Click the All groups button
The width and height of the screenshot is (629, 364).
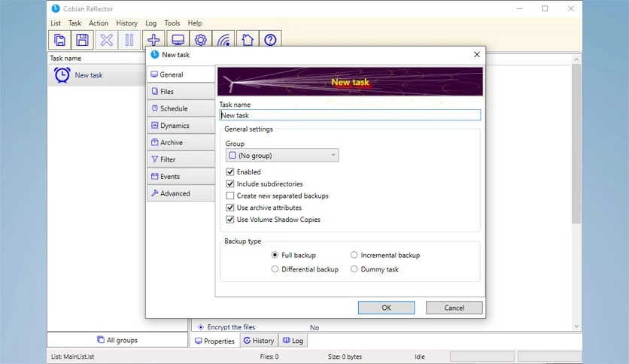[117, 339]
